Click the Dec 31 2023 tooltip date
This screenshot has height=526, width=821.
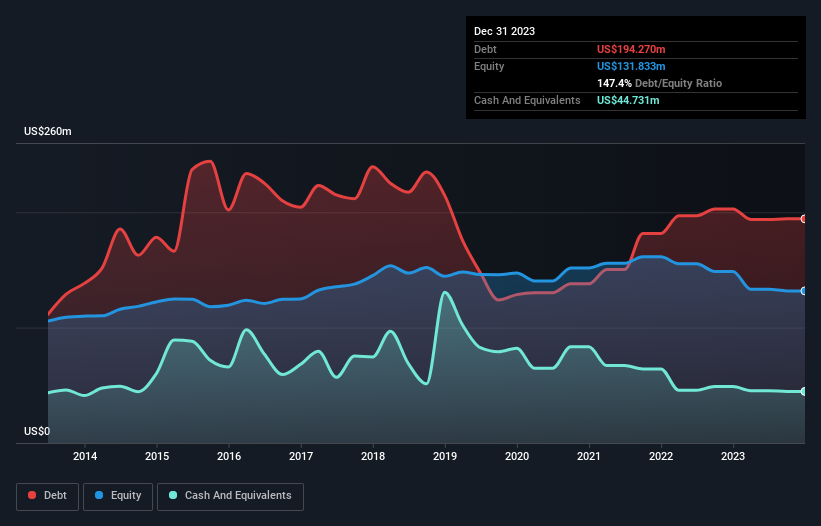coord(504,31)
